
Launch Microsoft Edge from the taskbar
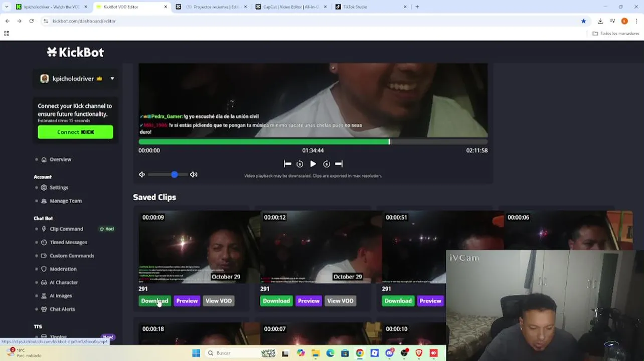click(330, 353)
